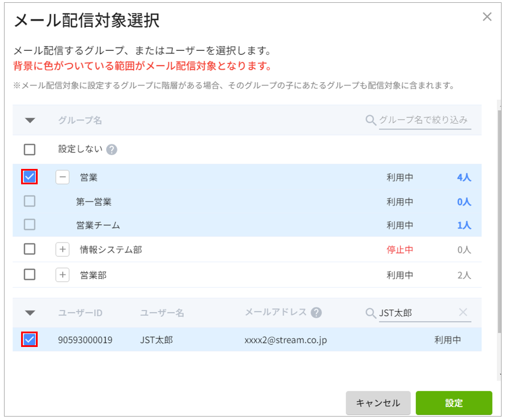Image resolution: width=505 pixels, height=420 pixels.
Task: Click the グループ名で絞り込み filter field
Action: (424, 120)
